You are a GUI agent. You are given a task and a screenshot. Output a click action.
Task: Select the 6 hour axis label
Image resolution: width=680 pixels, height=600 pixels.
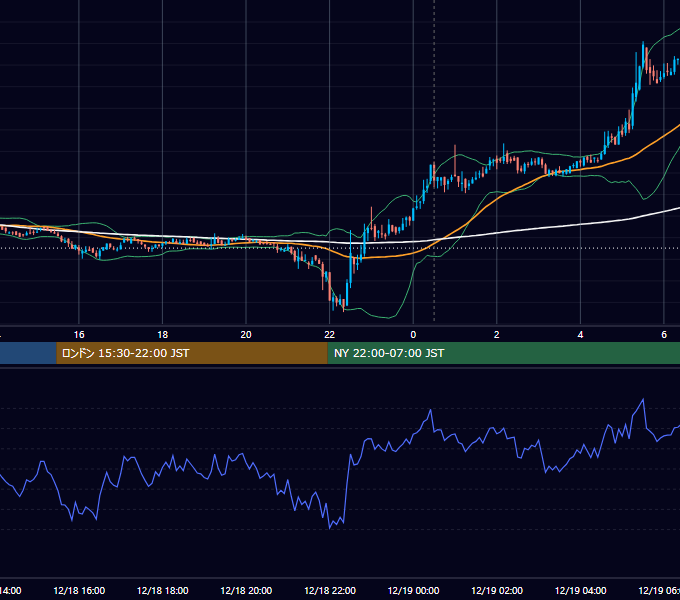click(664, 335)
